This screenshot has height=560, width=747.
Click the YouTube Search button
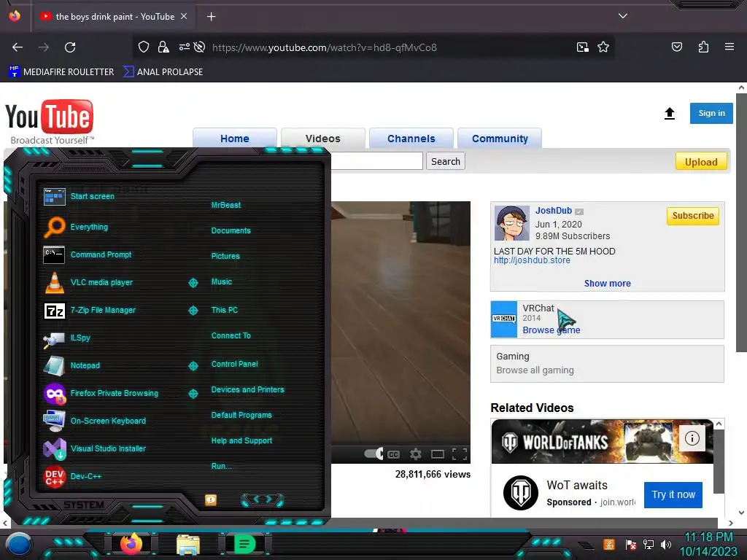pyautogui.click(x=446, y=161)
